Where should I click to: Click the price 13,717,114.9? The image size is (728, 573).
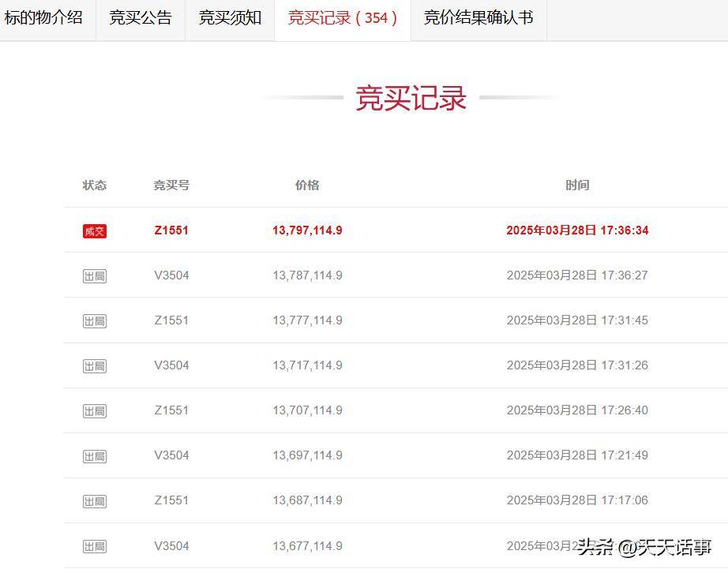[307, 365]
